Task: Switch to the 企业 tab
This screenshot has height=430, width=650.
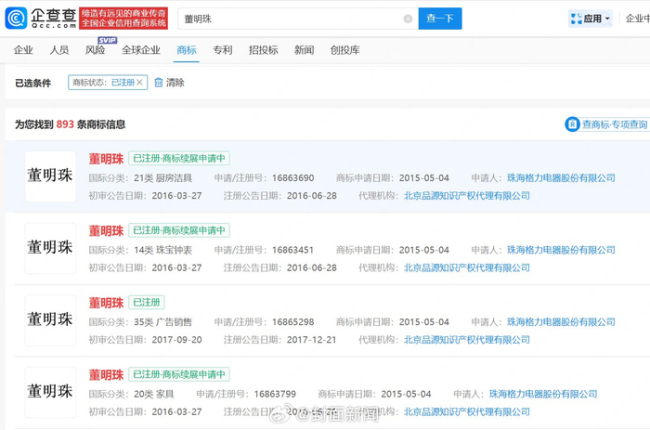Action: coord(23,50)
